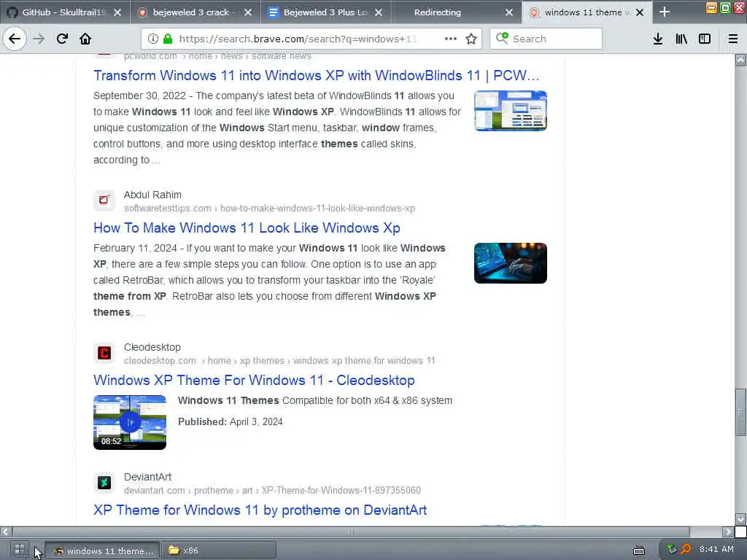Click the forward navigation arrow
Image resolution: width=747 pixels, height=560 pixels.
pyautogui.click(x=39, y=39)
